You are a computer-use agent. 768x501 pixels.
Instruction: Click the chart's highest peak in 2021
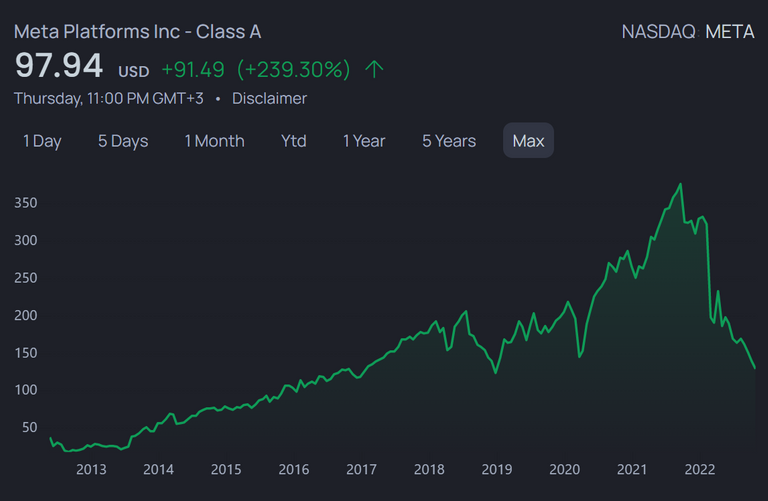(680, 185)
